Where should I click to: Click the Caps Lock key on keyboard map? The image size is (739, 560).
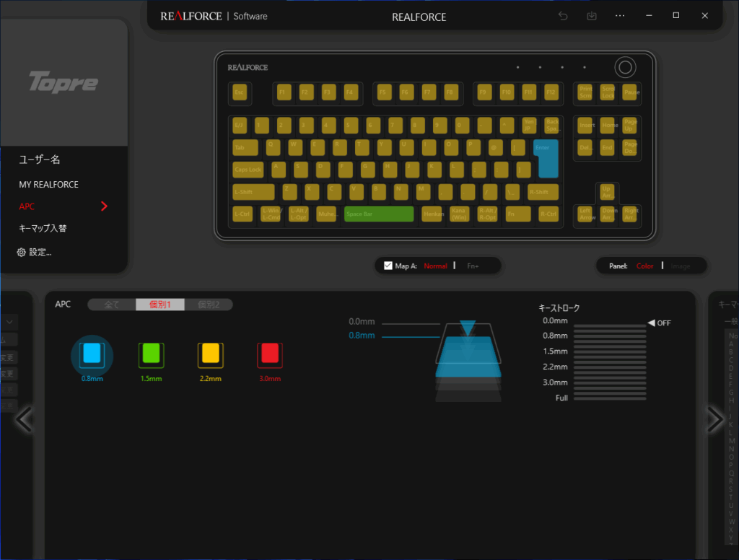pos(248,170)
